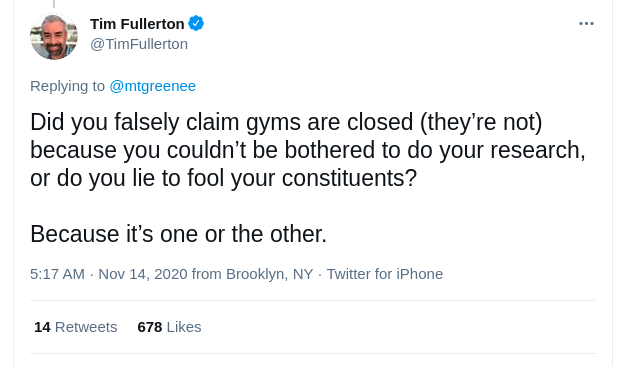Open the @mtgreenee mention link

152,86
